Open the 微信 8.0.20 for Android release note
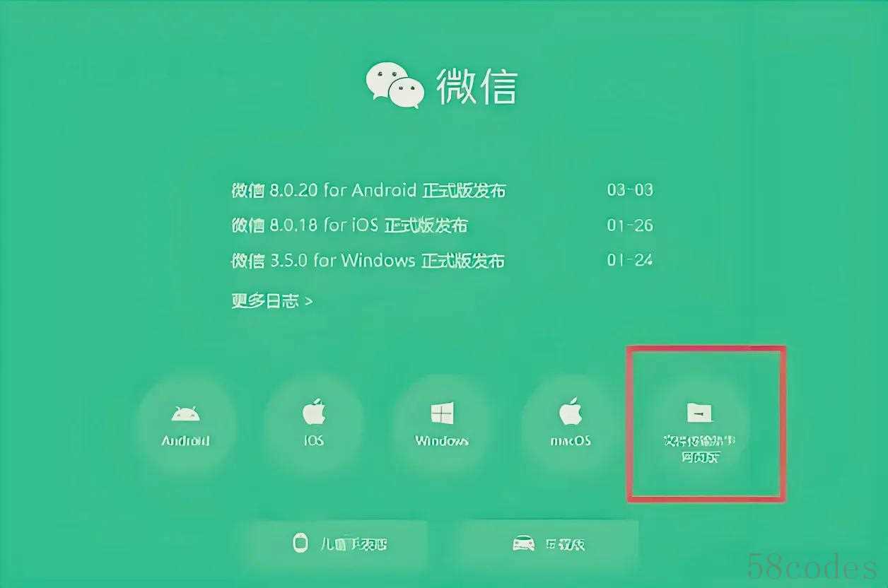This screenshot has height=588, width=888. click(x=369, y=190)
